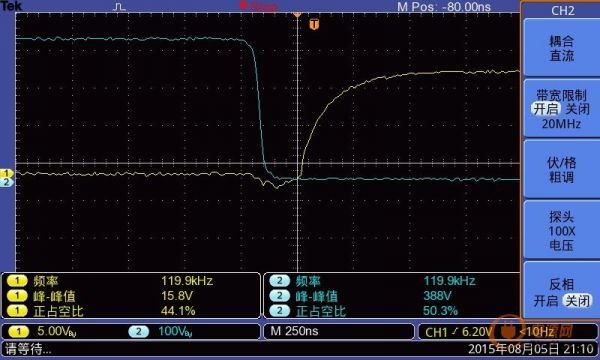600x360 pixels.
Task: Select the CH2 cyan ground marker
Action: [7, 182]
